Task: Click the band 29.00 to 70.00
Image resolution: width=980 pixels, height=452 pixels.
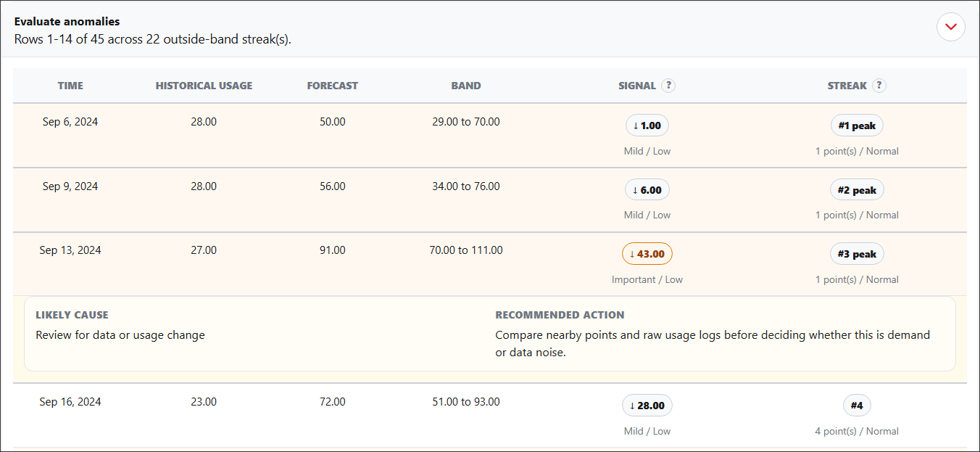Action: [x=466, y=122]
